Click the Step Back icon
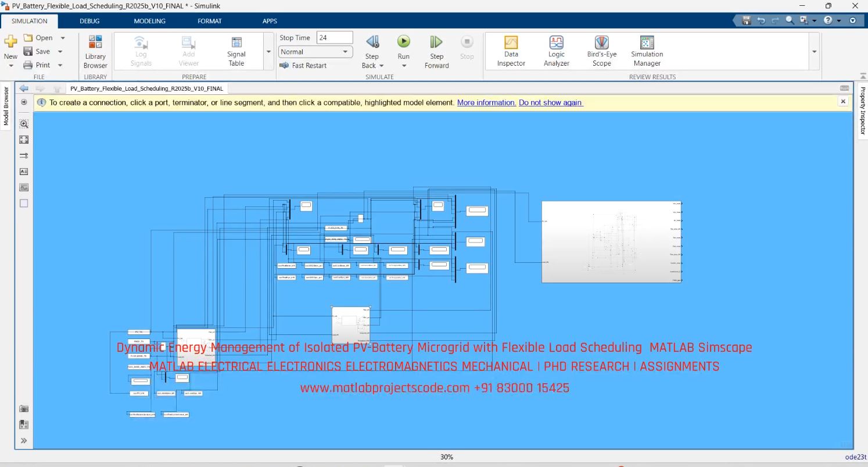The image size is (868, 467). (372, 42)
